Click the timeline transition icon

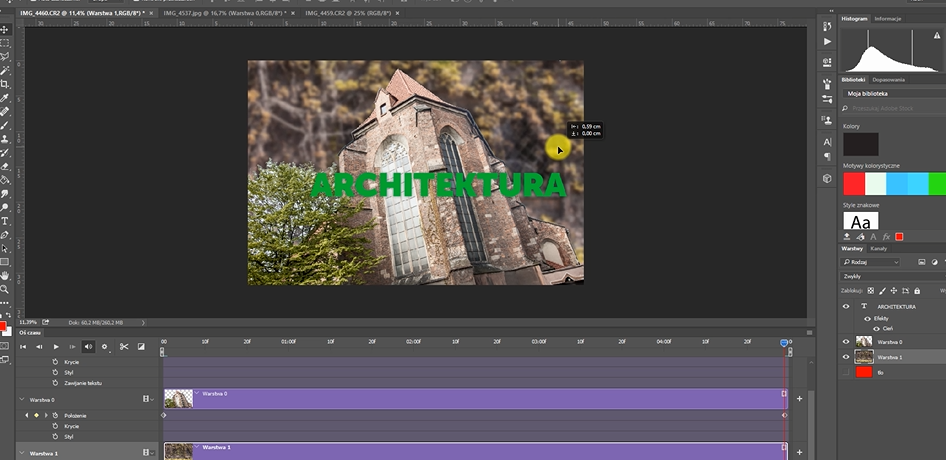[141, 347]
